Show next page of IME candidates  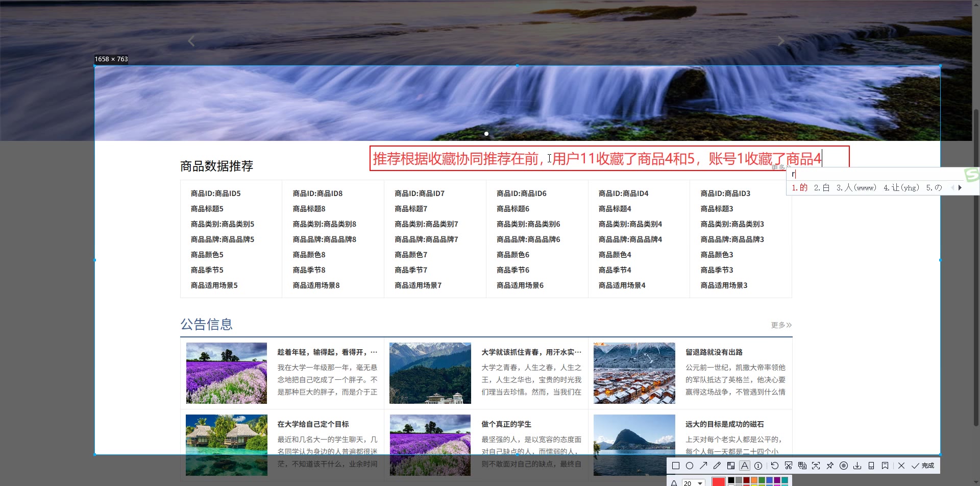(x=960, y=187)
